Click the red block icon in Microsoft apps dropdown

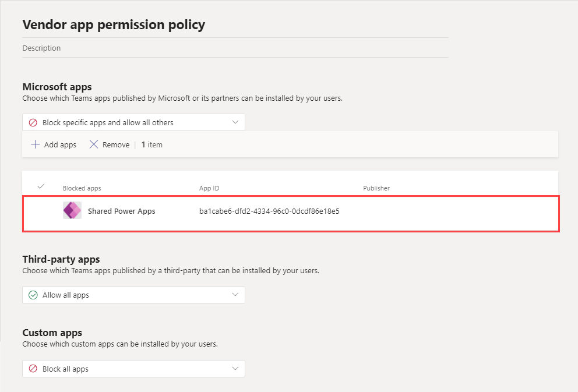coord(33,122)
